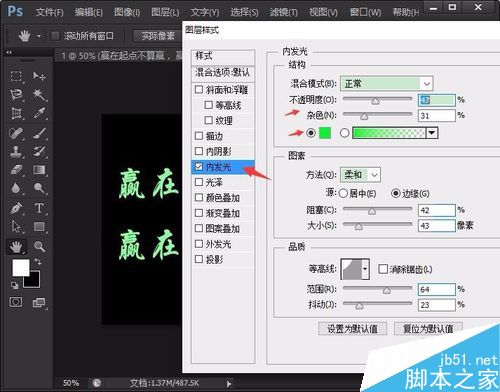Screen dimensions: 500x392
Task: Select the Eyedropper tool
Action: (39, 114)
